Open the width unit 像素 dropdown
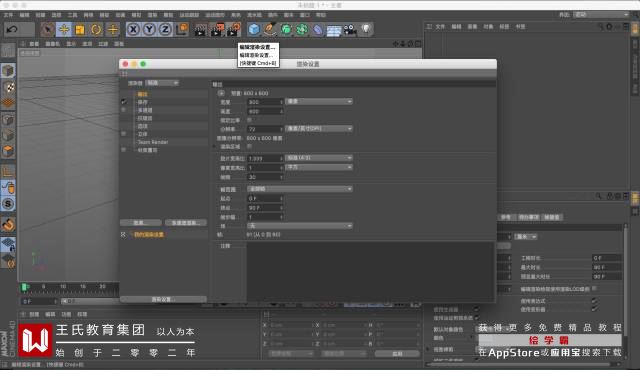The width and height of the screenshot is (640, 370). [319, 101]
